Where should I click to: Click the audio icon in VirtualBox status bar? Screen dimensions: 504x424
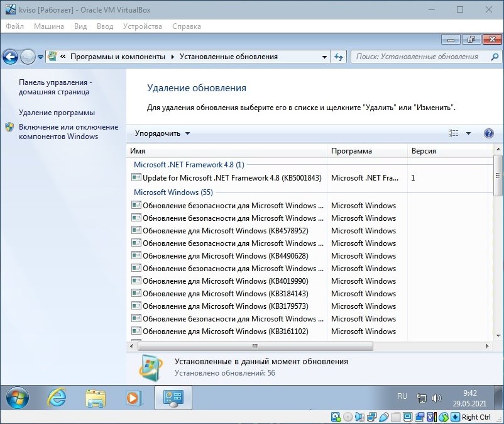pyautogui.click(x=358, y=416)
